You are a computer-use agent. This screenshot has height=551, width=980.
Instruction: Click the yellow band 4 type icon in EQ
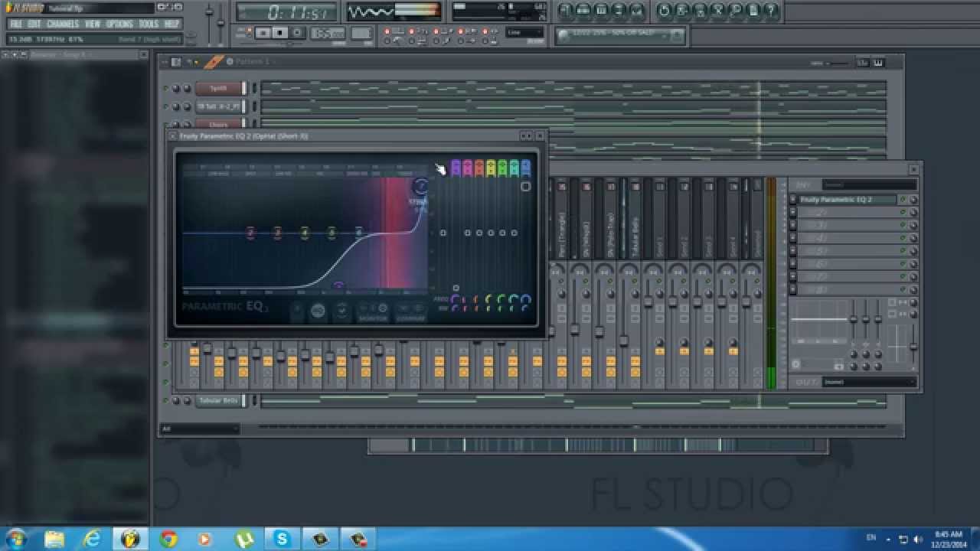click(491, 168)
